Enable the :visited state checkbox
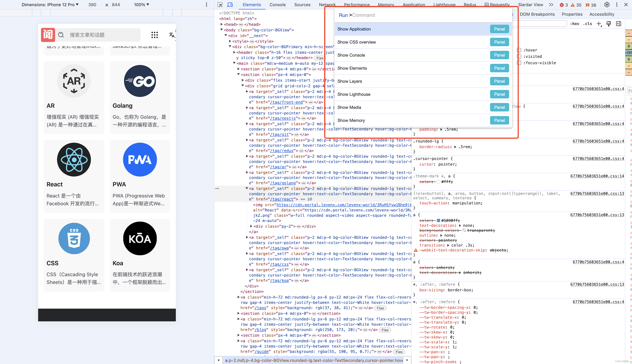 (519, 56)
